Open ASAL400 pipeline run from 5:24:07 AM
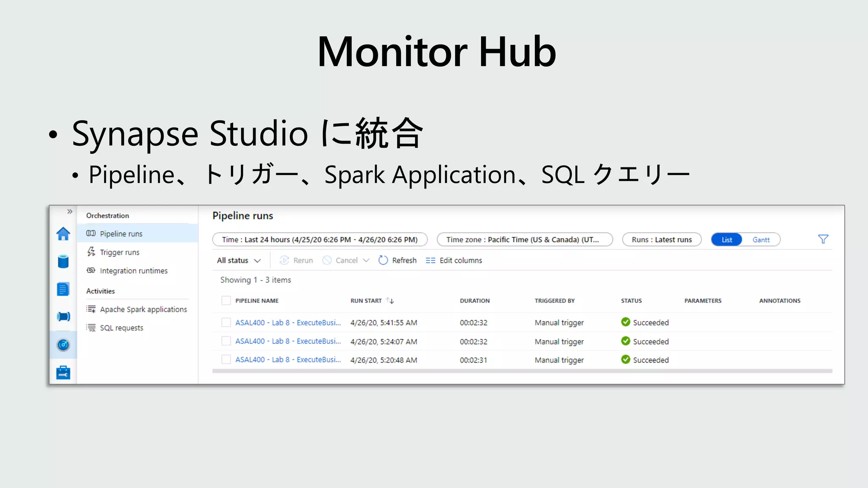This screenshot has width=868, height=488. [x=288, y=341]
